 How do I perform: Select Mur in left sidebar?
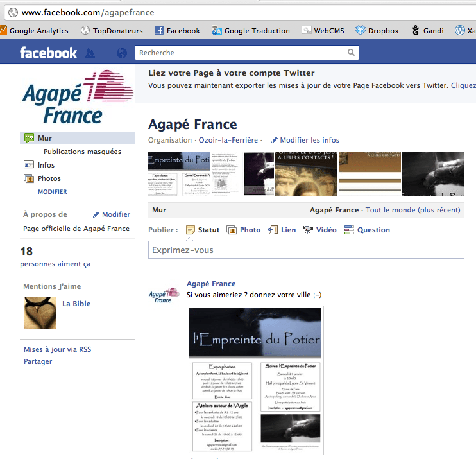click(x=78, y=138)
